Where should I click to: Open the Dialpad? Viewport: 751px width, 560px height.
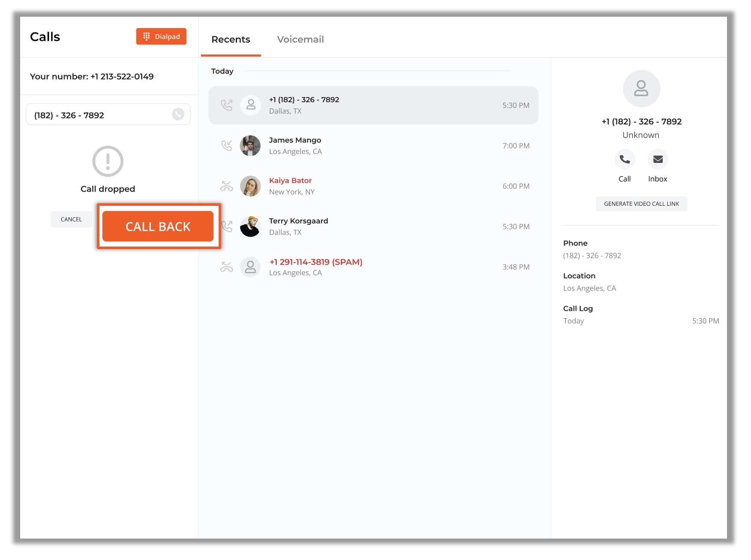161,36
